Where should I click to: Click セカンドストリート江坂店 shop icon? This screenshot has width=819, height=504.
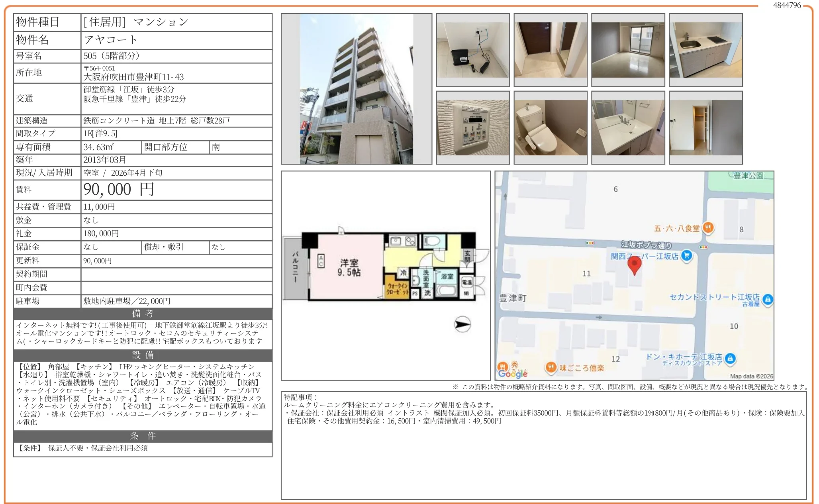point(768,299)
